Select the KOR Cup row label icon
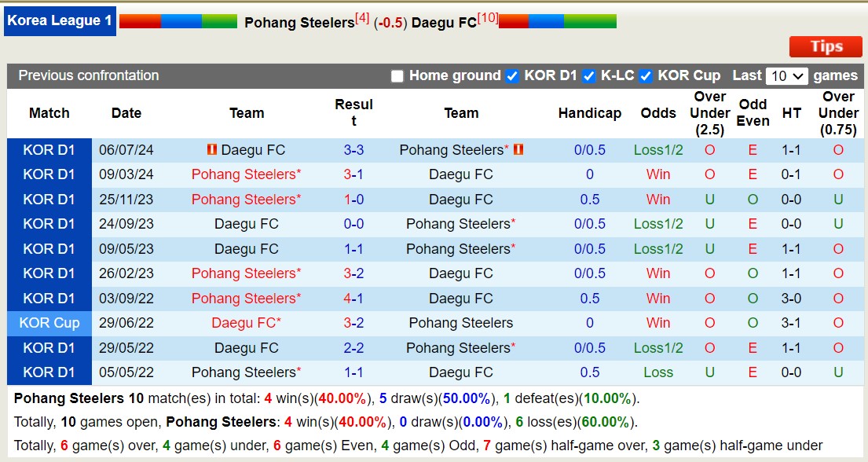 point(49,323)
